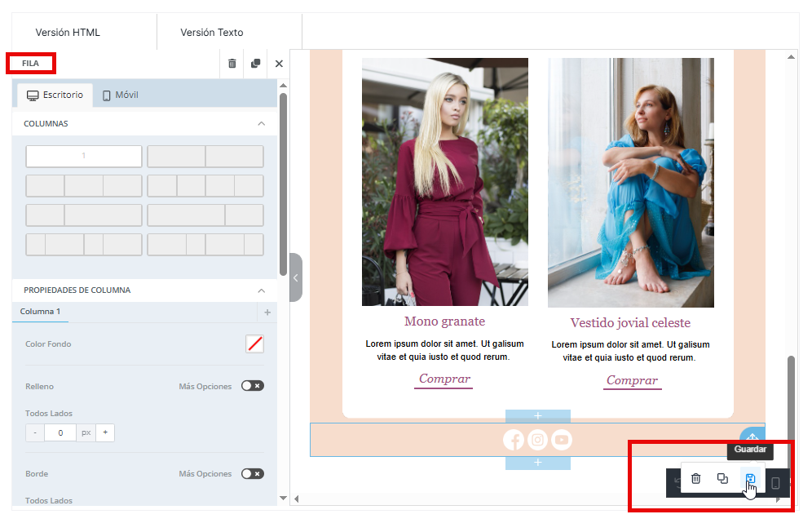Click the trash icon in the floating row toolbar
The height and width of the screenshot is (532, 812).
point(695,479)
